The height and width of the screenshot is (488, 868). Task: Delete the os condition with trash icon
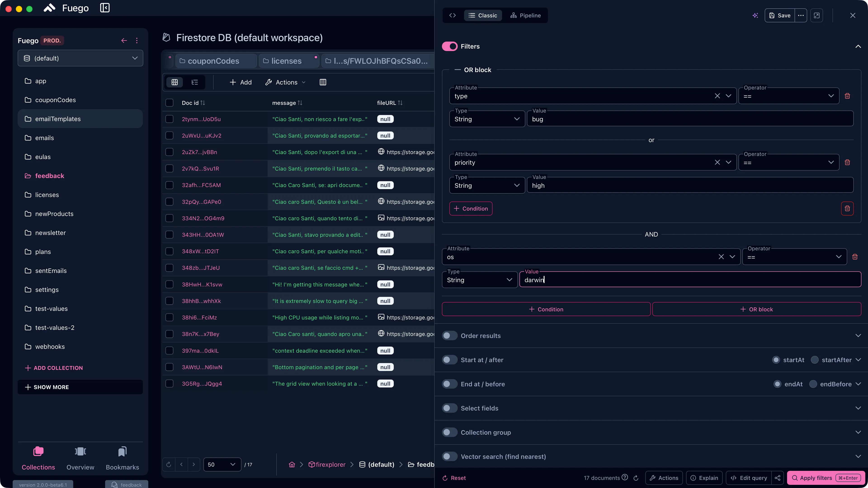[855, 257]
